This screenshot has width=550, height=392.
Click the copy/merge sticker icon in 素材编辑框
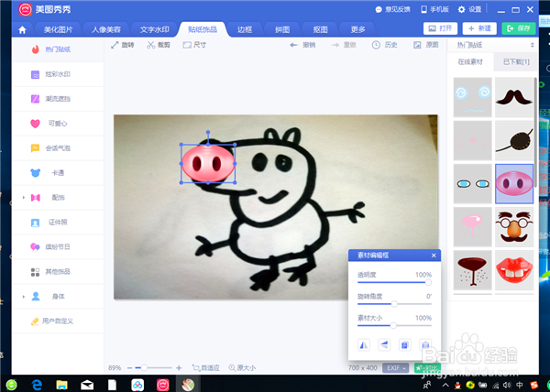pos(404,345)
